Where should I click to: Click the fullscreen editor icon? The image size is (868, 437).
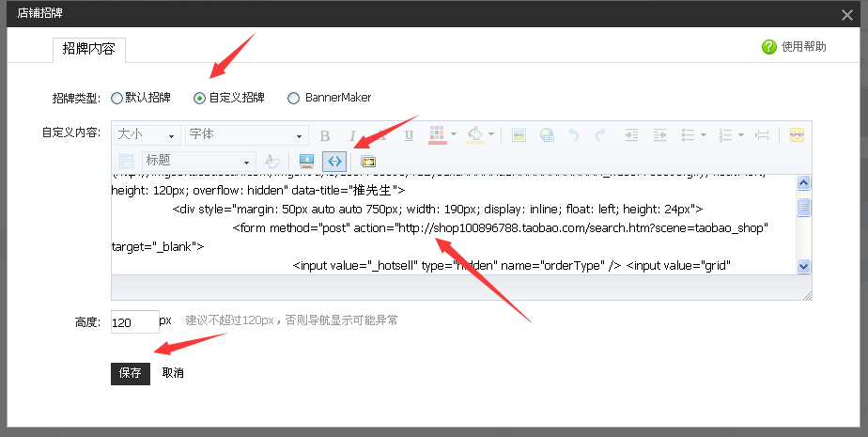(x=368, y=161)
